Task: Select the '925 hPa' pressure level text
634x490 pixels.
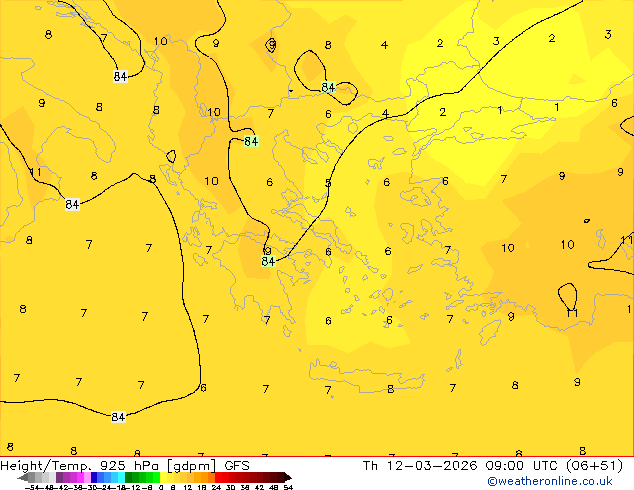Action: pos(129,466)
